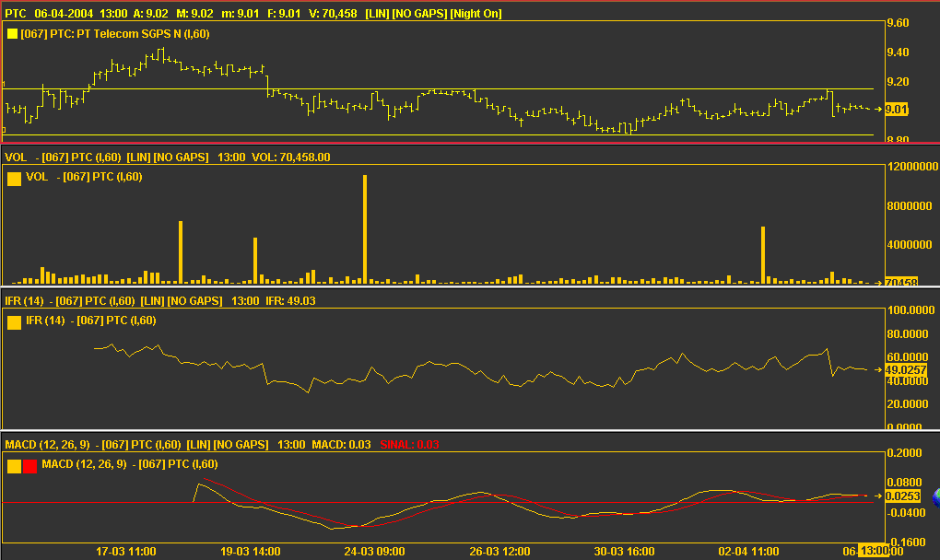Click the yellow PTC price legend swatch
This screenshot has width=940, height=560.
click(x=12, y=34)
